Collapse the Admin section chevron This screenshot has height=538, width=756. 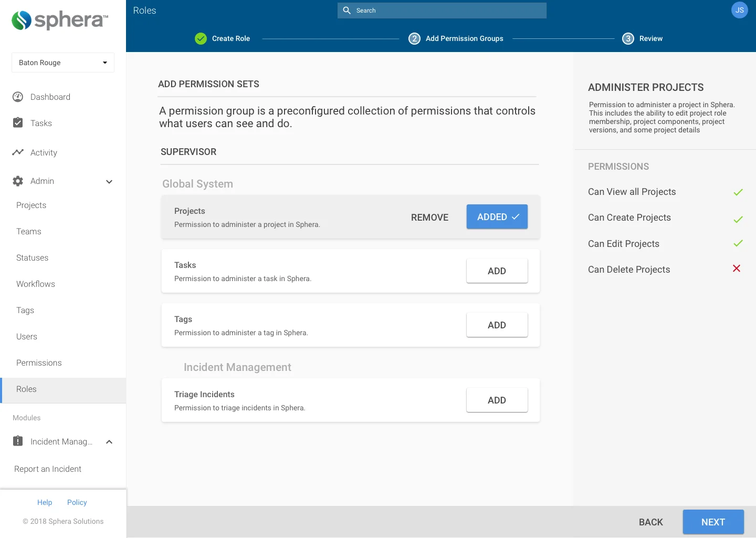point(109,182)
